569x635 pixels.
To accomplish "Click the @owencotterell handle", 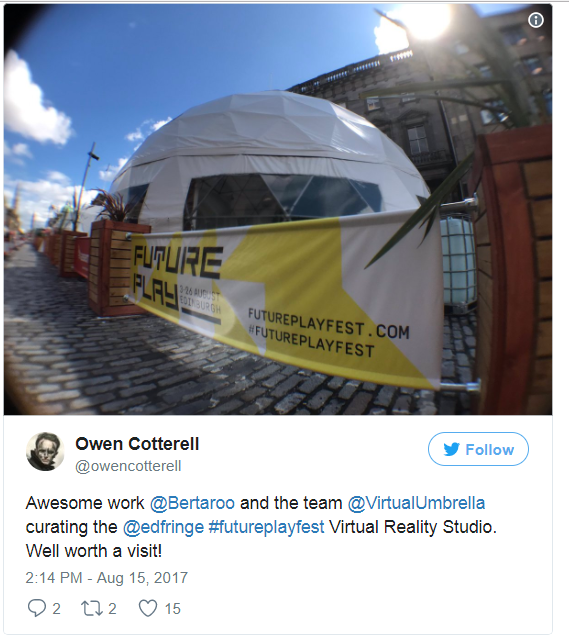I will [x=128, y=466].
